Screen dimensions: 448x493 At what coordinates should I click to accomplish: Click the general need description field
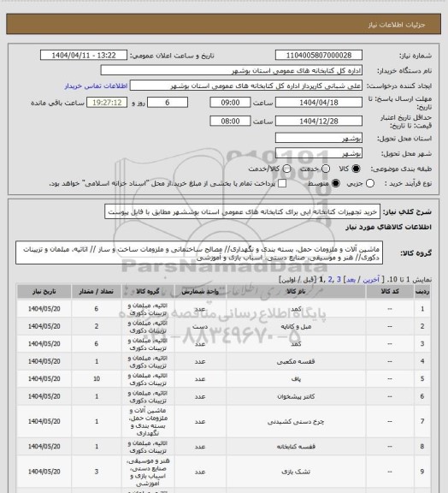coord(242,212)
